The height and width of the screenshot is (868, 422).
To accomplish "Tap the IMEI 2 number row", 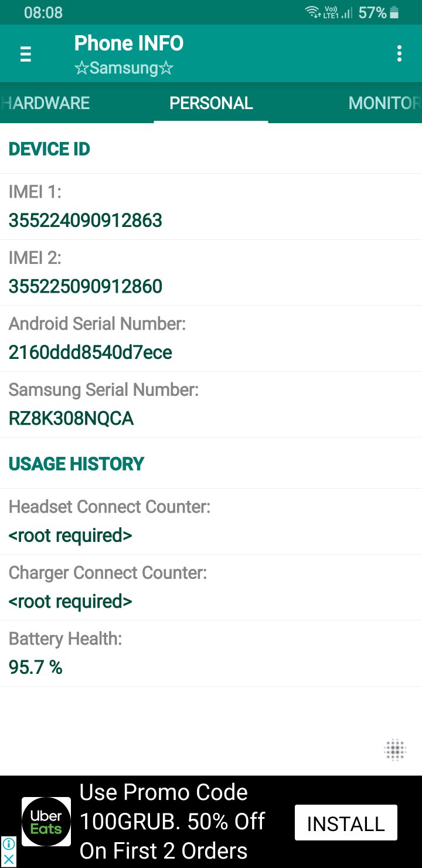I will [x=211, y=273].
